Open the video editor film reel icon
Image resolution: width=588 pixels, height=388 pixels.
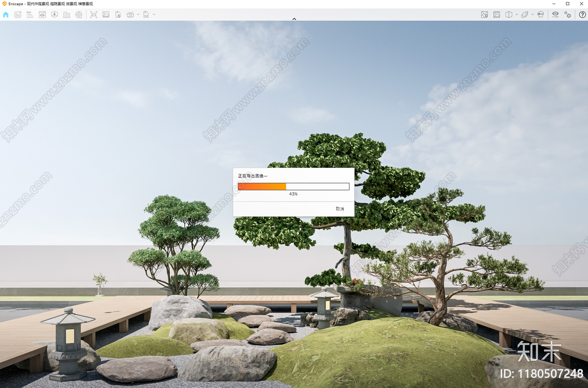pyautogui.click(x=79, y=15)
